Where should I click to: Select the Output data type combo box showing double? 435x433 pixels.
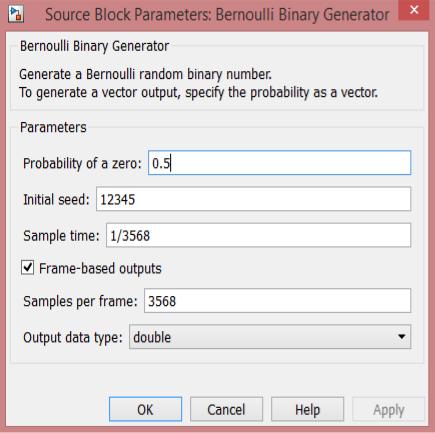270,337
